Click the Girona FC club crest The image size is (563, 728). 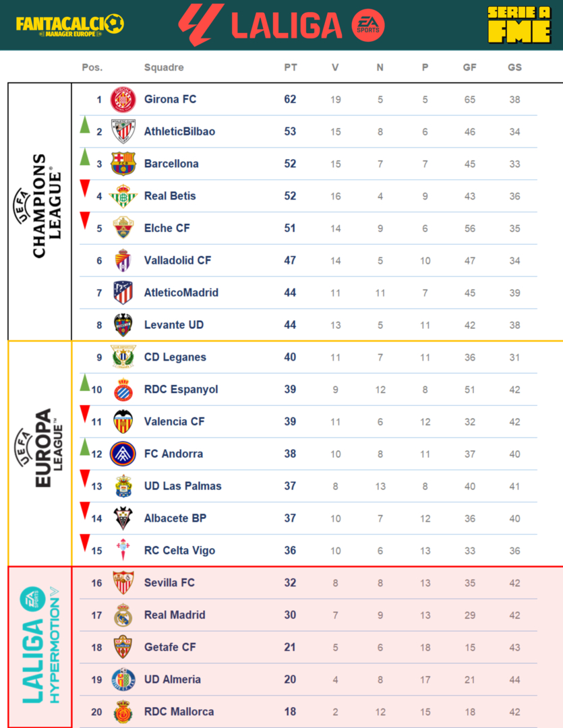coord(123,100)
